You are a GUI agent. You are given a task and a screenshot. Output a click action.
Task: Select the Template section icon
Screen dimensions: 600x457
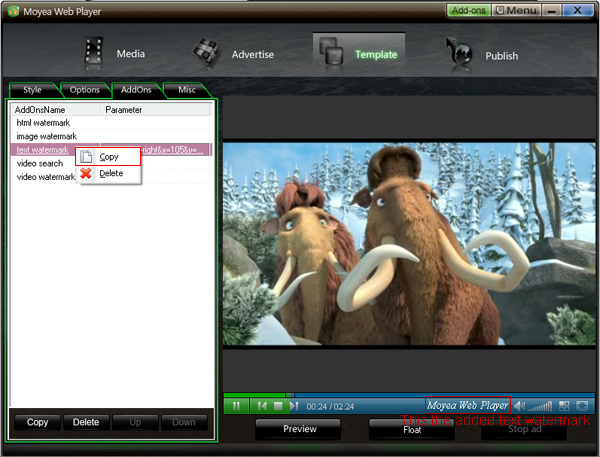[331, 52]
